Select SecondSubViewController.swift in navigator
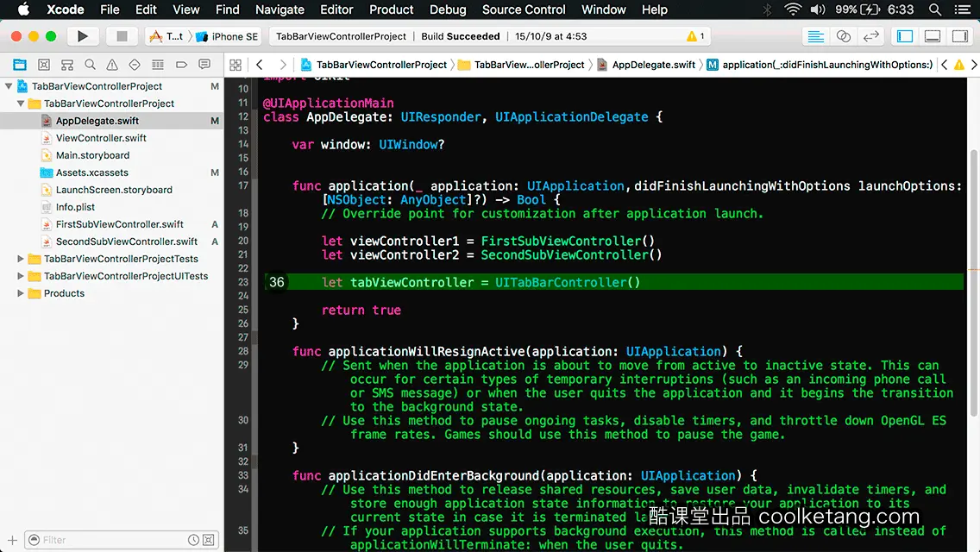Viewport: 980px width, 552px height. (x=126, y=241)
